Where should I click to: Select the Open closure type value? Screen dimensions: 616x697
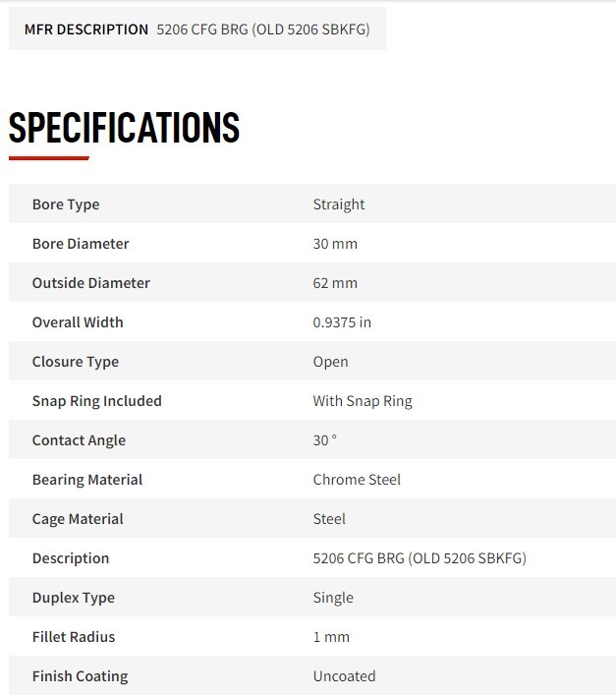(x=330, y=362)
